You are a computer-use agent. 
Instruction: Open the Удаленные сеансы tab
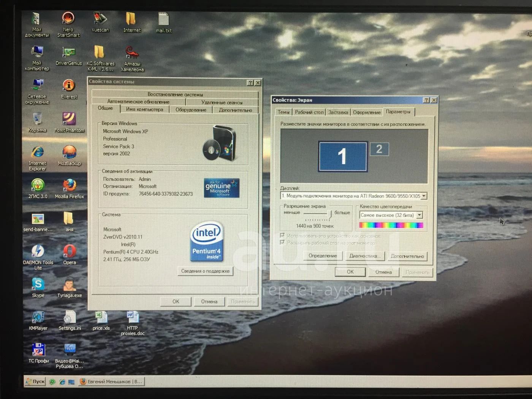coord(222,102)
